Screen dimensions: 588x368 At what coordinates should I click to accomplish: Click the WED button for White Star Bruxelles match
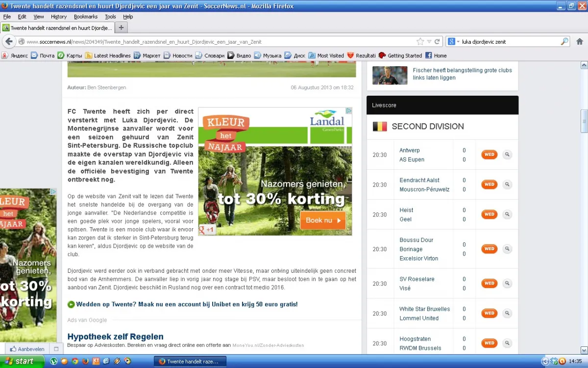(x=489, y=313)
